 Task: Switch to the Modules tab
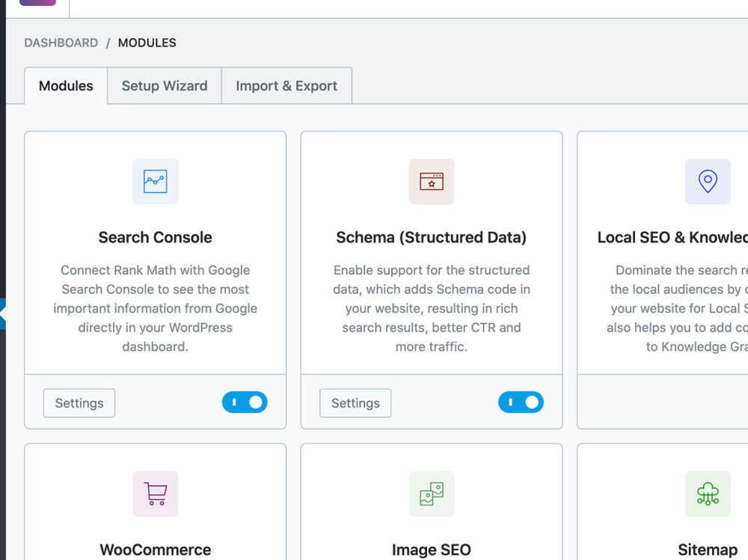click(66, 86)
